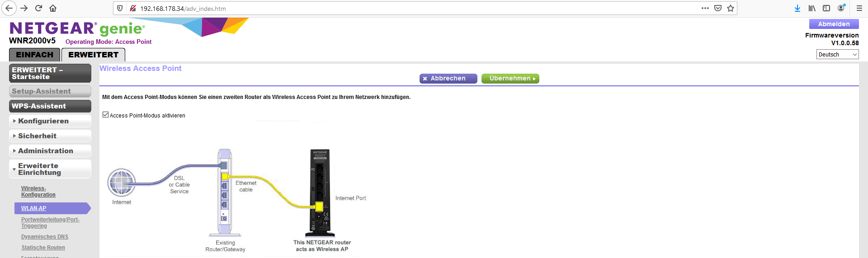Expand the Konfigurieren menu section
This screenshot has height=258, width=868.
(50, 121)
